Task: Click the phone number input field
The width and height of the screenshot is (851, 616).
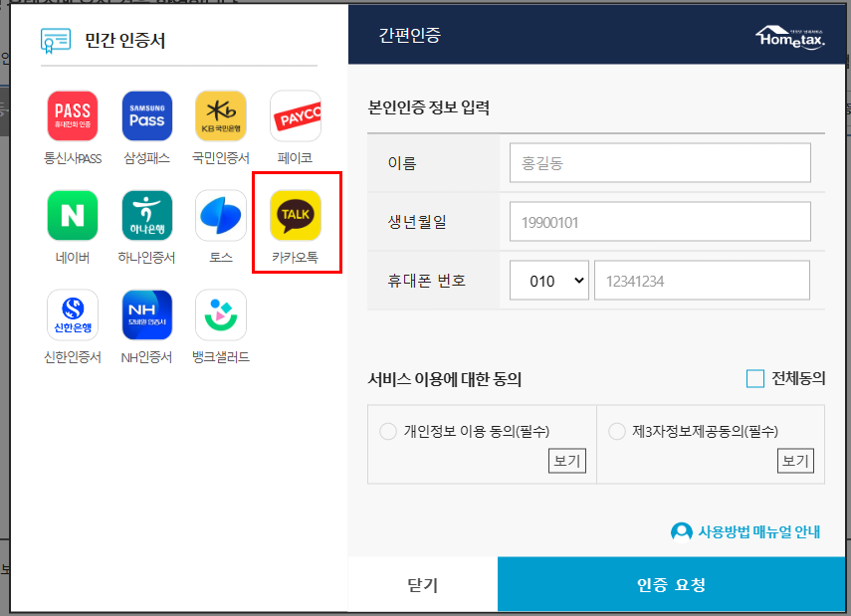Action: (x=703, y=281)
